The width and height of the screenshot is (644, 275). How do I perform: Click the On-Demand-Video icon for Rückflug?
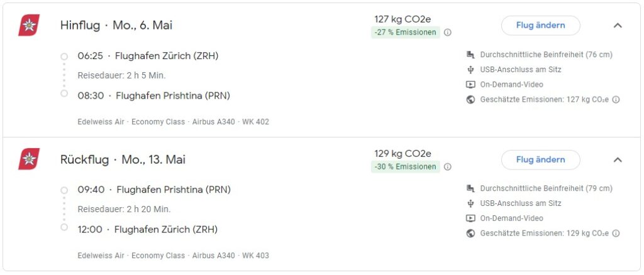[470, 218]
